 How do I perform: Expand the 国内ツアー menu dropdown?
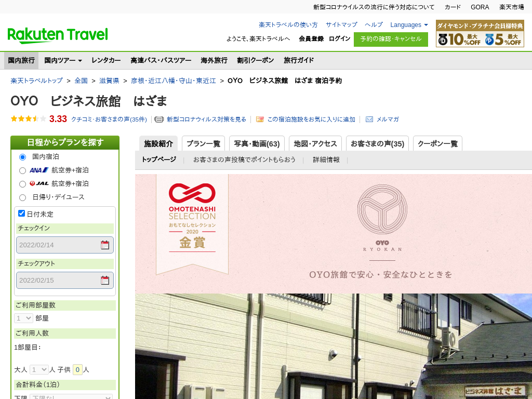[x=63, y=60]
